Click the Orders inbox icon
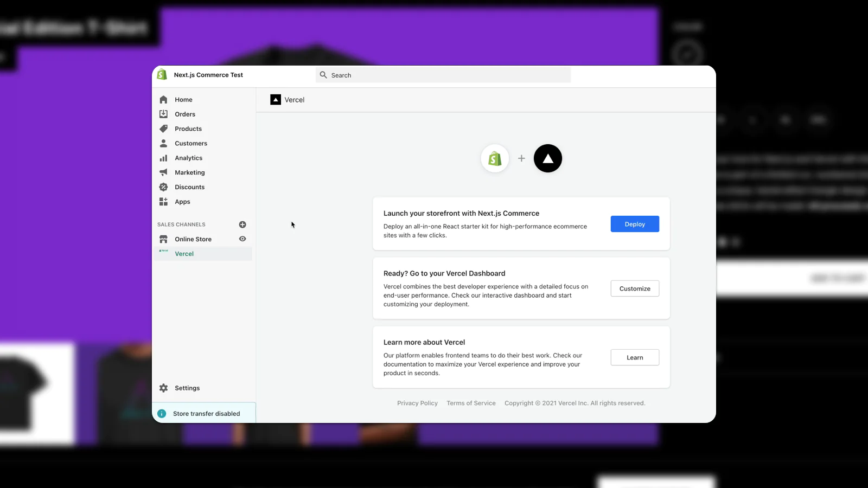868x488 pixels. coord(163,114)
